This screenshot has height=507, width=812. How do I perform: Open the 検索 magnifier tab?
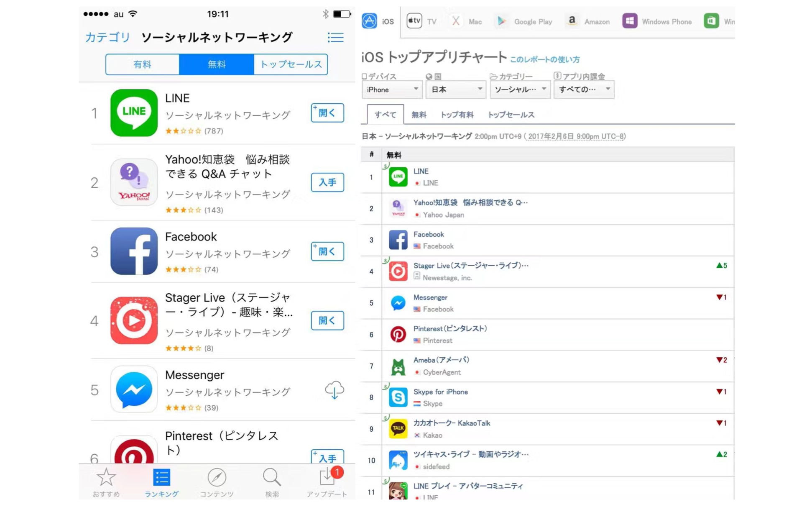point(272,483)
